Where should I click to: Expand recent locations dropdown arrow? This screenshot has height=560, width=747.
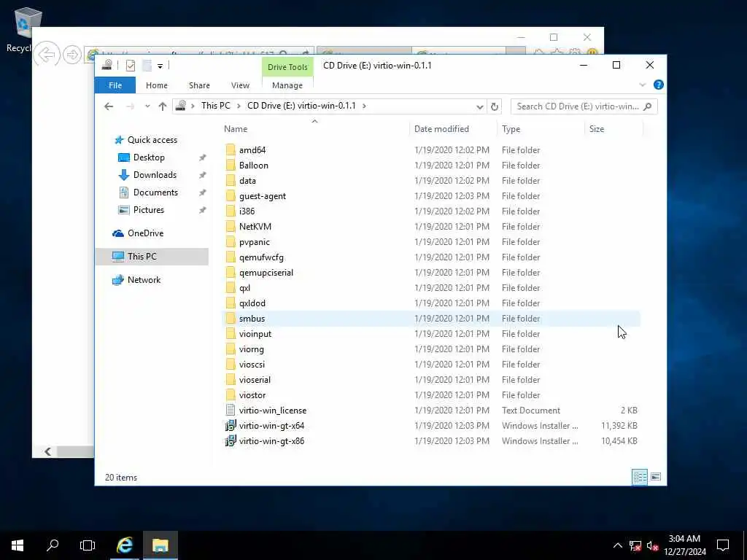pyautogui.click(x=147, y=106)
